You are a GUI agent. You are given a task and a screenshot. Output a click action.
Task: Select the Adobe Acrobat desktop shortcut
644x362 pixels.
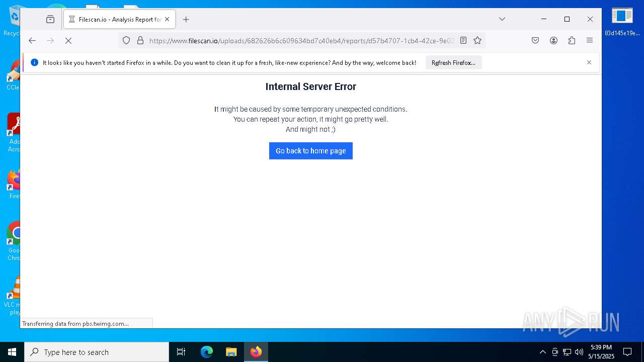14,133
